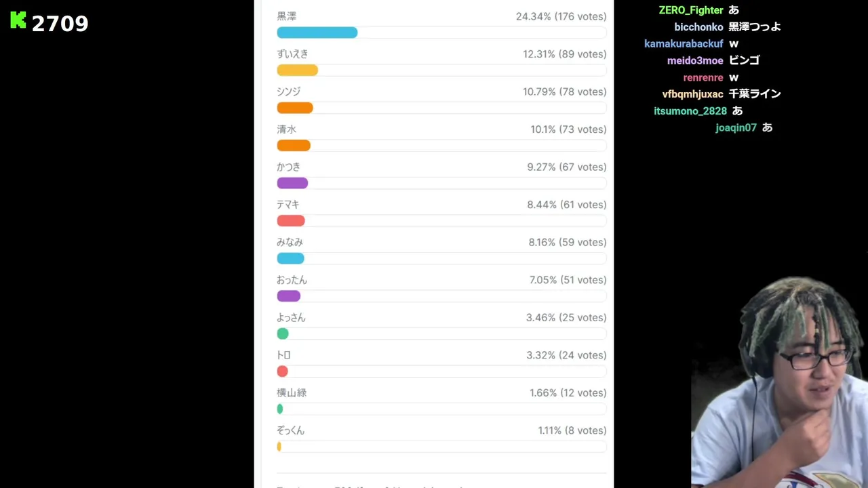Click the 24.34% (176 votes) result text
The width and height of the screenshot is (868, 488).
(561, 16)
